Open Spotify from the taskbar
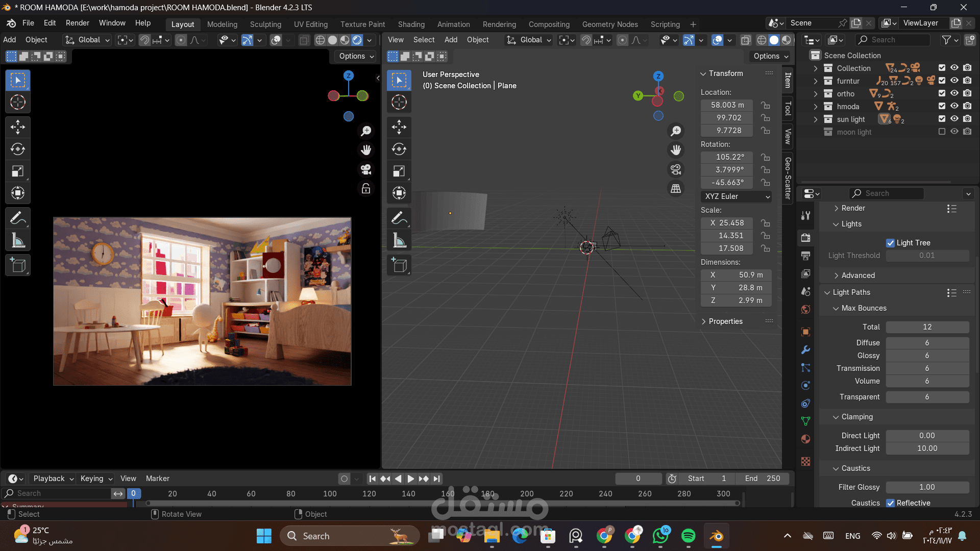Screen dimensions: 980x551 (688, 536)
